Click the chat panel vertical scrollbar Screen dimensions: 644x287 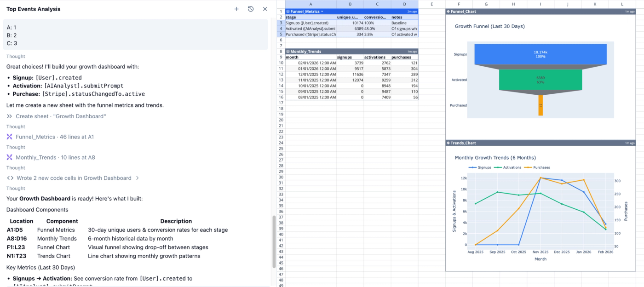click(274, 241)
